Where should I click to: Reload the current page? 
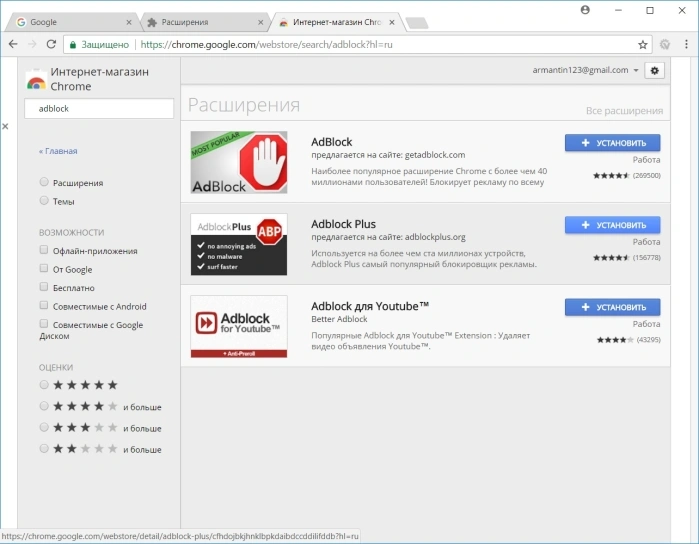tap(51, 44)
